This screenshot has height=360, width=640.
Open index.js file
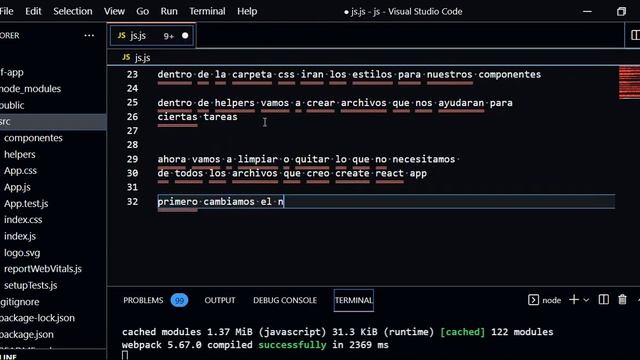[x=20, y=236]
